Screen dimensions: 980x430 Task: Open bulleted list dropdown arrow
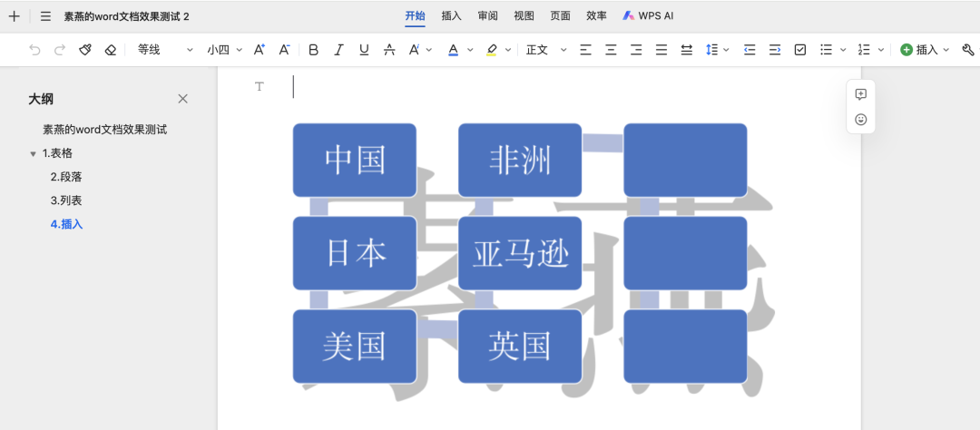[843, 50]
